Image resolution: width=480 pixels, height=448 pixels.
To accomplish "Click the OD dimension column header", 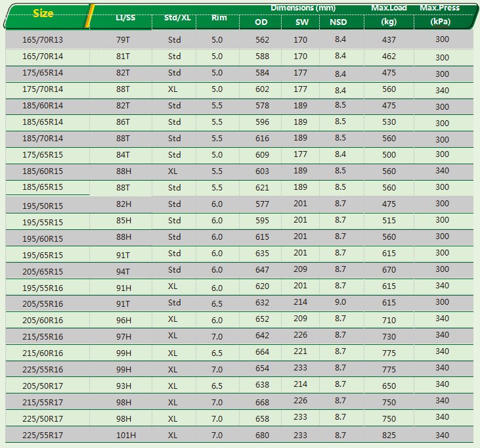I will [261, 22].
